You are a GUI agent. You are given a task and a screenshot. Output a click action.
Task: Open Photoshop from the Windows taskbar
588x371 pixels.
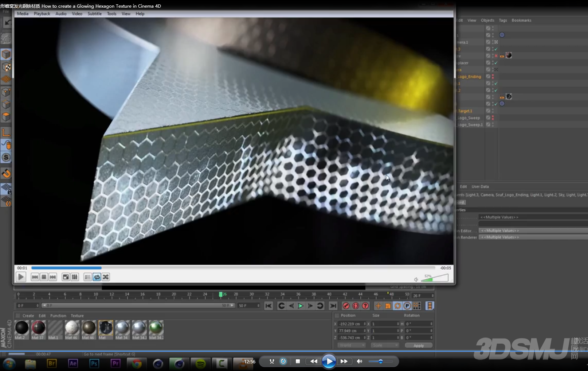click(94, 363)
